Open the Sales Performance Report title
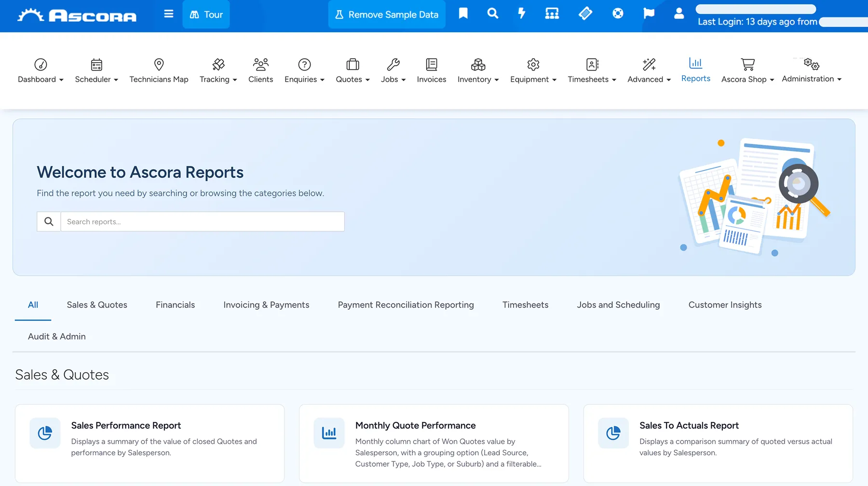Viewport: 868px width, 486px height. point(126,425)
